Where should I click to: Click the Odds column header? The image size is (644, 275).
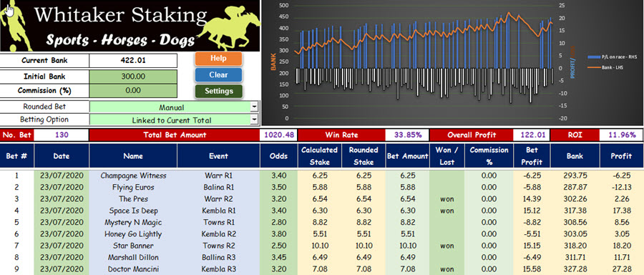[x=278, y=156]
